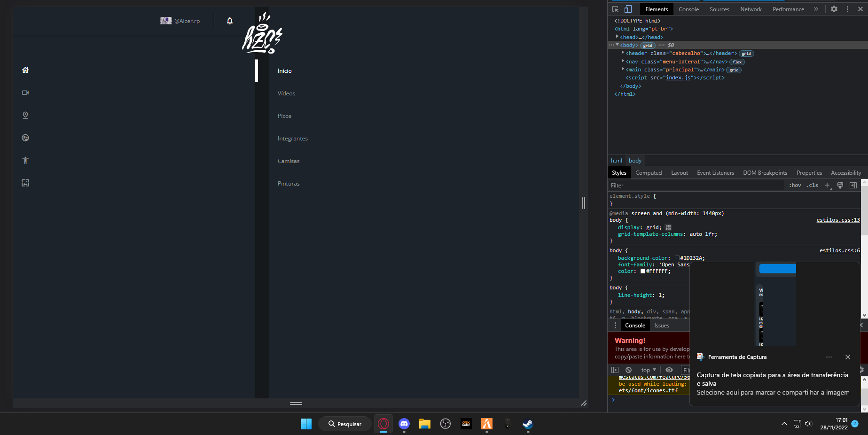Click the styles Filter input field

696,186
